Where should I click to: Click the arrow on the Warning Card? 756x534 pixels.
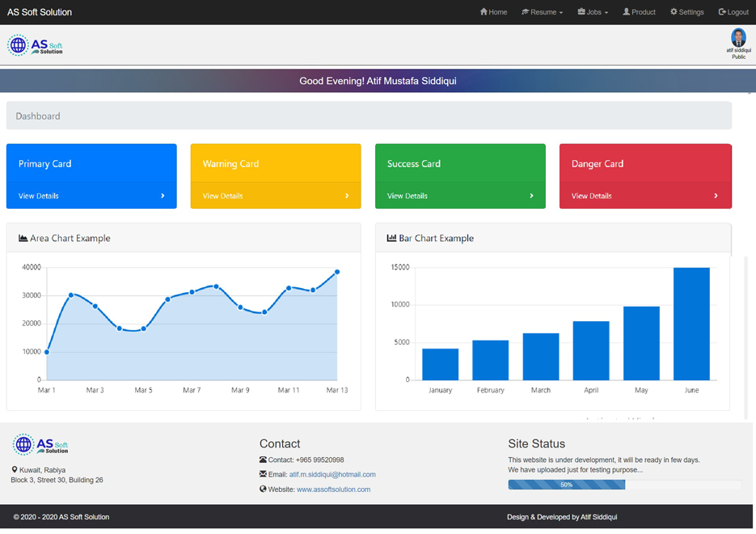click(x=347, y=196)
